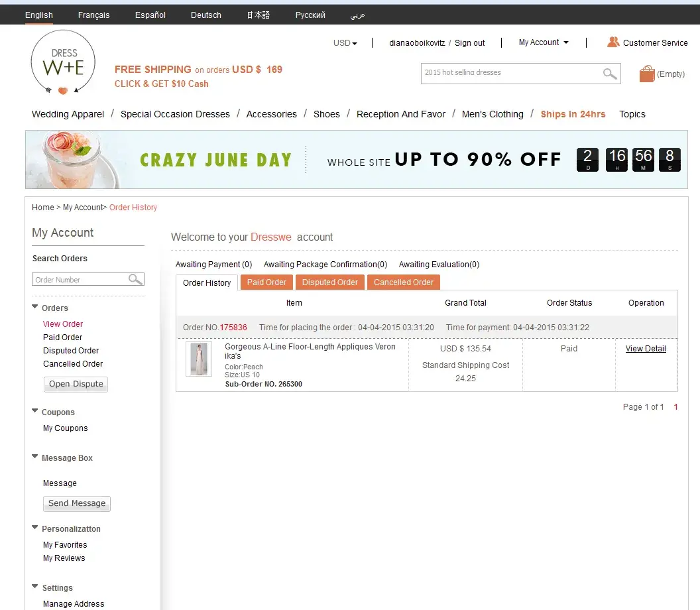
Task: Open Ships In 24hrs category
Action: tap(573, 114)
